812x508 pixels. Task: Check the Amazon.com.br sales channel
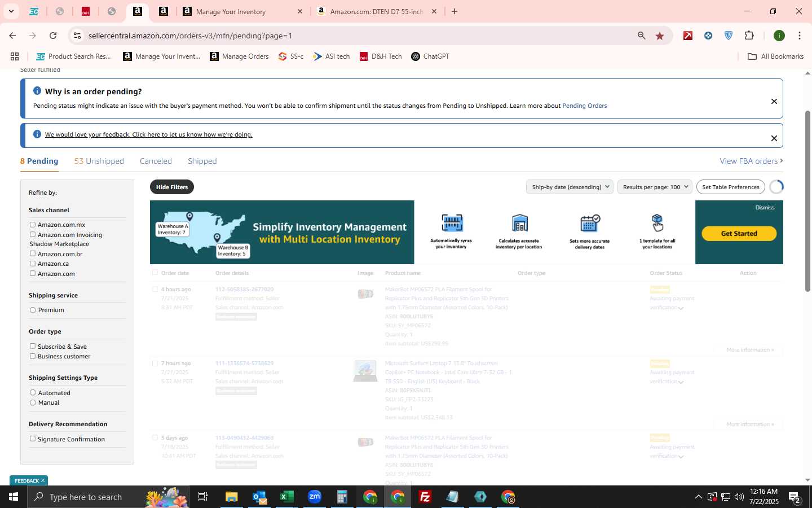click(33, 253)
